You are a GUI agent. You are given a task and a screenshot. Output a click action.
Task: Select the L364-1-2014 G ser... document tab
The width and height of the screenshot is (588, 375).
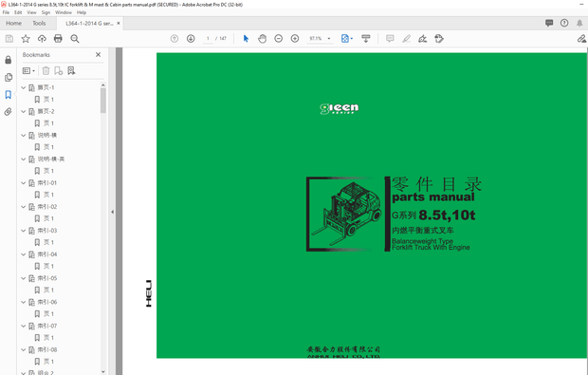[89, 24]
